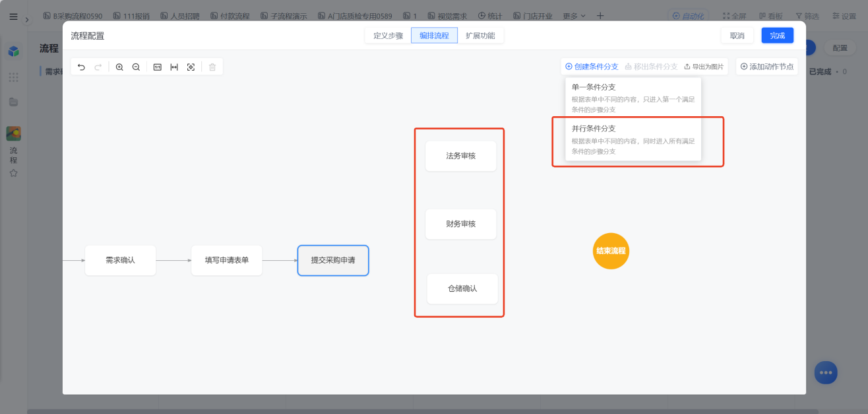This screenshot has width=868, height=414.
Task: Open the 付款流程 tab
Action: [x=230, y=16]
